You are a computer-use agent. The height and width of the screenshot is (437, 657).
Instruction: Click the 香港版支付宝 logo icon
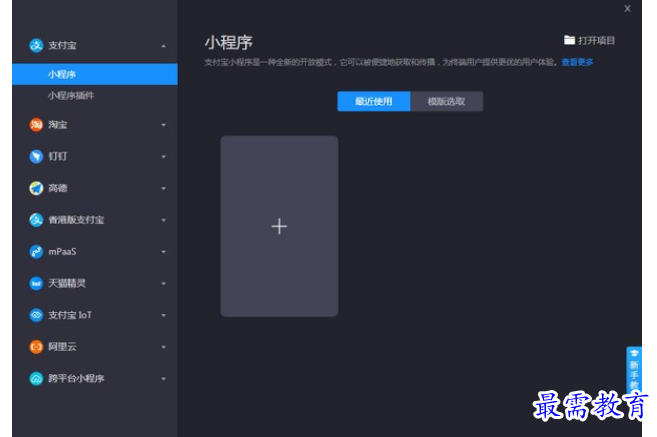(x=36, y=220)
